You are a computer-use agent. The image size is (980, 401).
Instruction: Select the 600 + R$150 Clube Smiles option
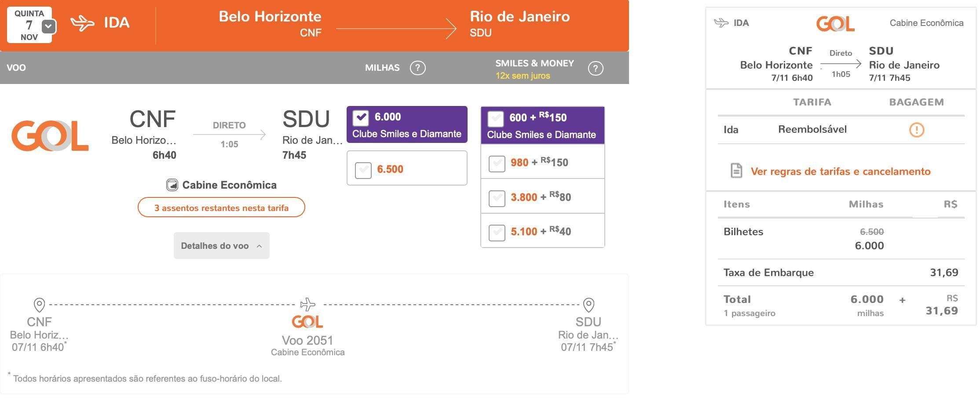pos(496,119)
